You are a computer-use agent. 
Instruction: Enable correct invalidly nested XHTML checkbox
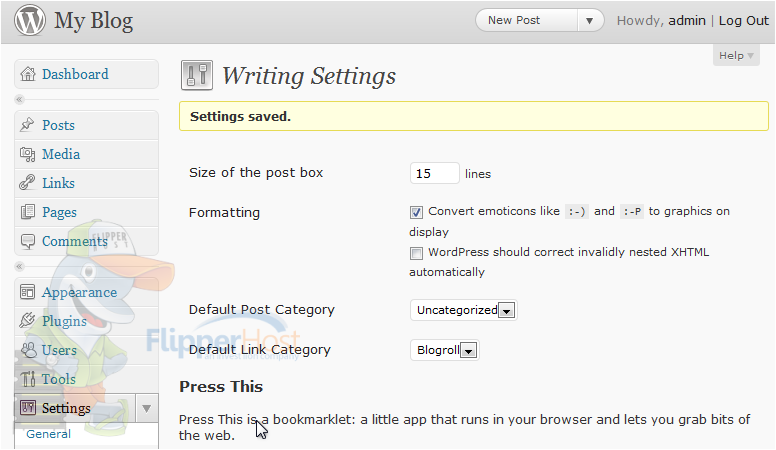pyautogui.click(x=416, y=253)
